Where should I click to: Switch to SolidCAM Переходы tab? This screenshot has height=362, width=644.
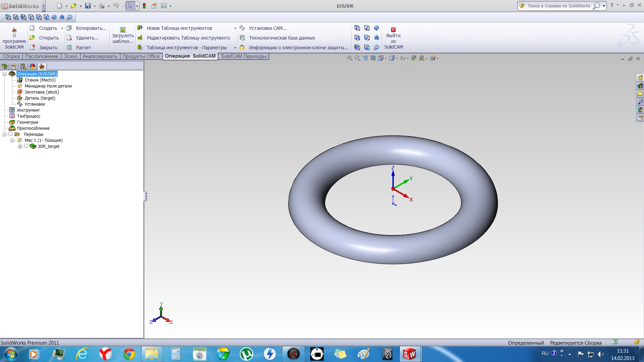244,56
